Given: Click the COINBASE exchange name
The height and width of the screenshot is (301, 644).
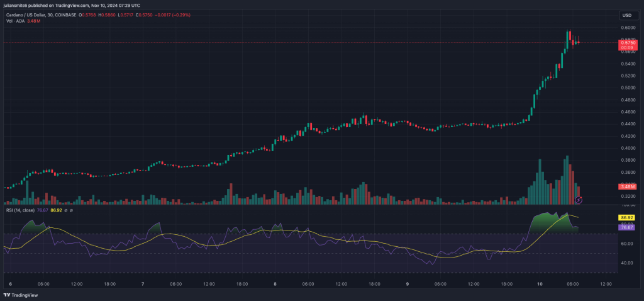Looking at the screenshot, I should tap(64, 15).
